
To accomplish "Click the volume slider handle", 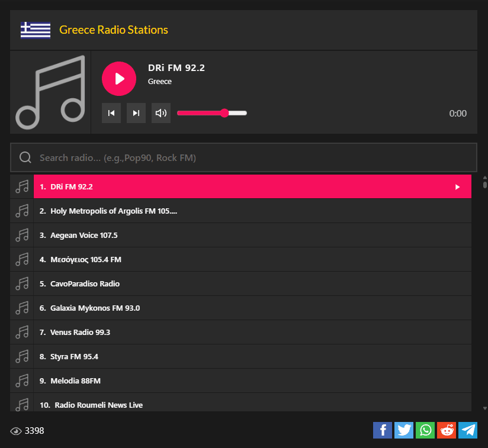I will (224, 113).
